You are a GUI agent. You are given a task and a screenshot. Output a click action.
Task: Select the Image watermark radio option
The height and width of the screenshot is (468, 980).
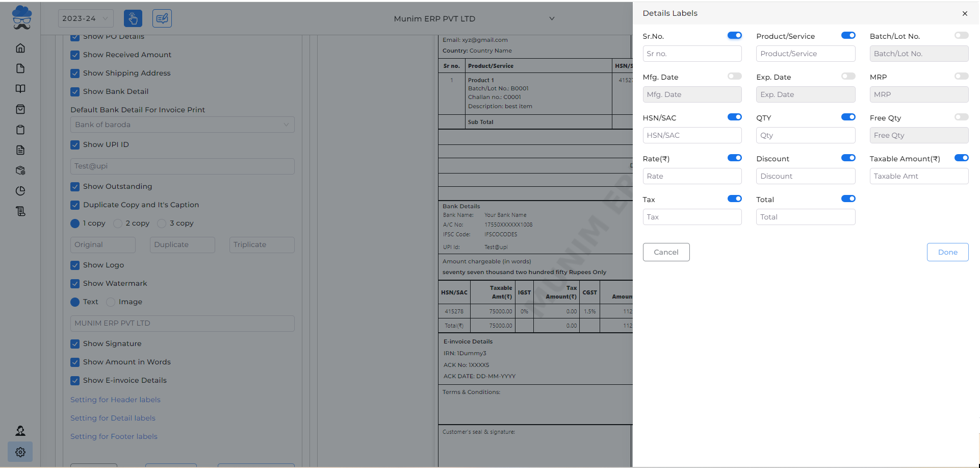(x=111, y=302)
